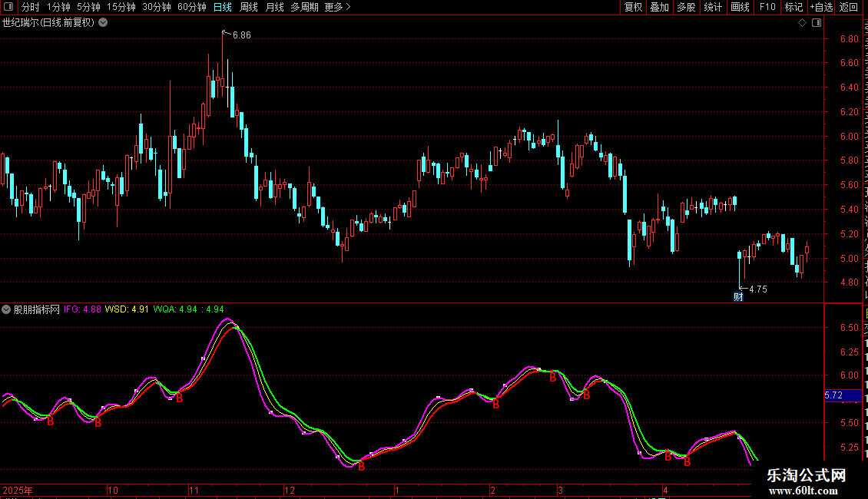This screenshot has height=499, width=868.
Task: Click the diamond icon in chart header
Action: (x=802, y=23)
